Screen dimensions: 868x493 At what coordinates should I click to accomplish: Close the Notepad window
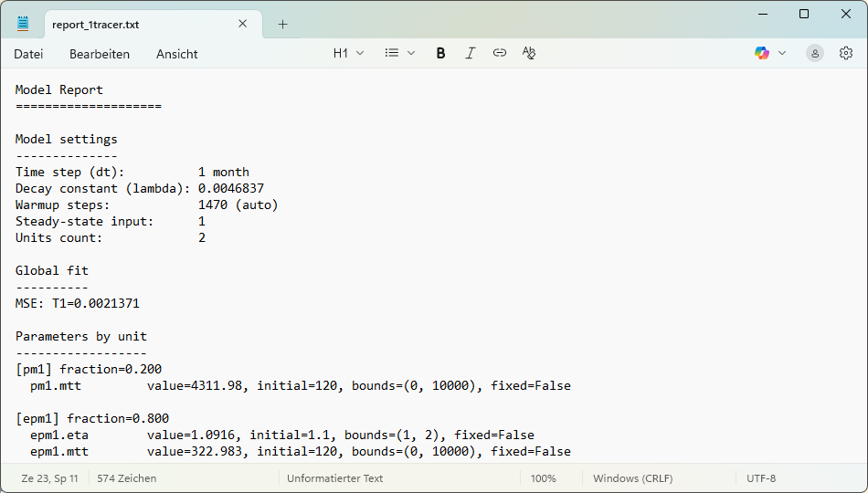point(846,14)
